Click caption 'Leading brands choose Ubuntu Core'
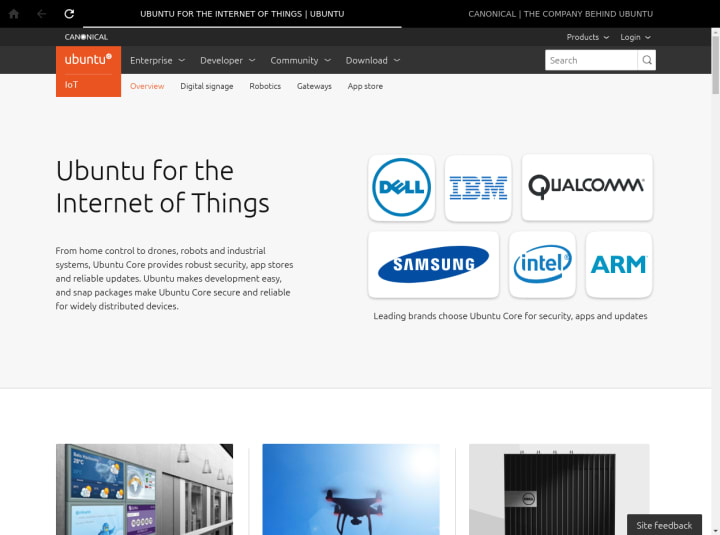The width and height of the screenshot is (720, 535). coord(510,316)
